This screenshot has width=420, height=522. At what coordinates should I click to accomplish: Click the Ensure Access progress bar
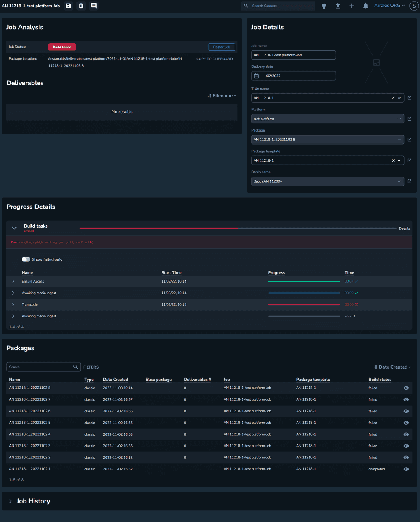pyautogui.click(x=304, y=281)
